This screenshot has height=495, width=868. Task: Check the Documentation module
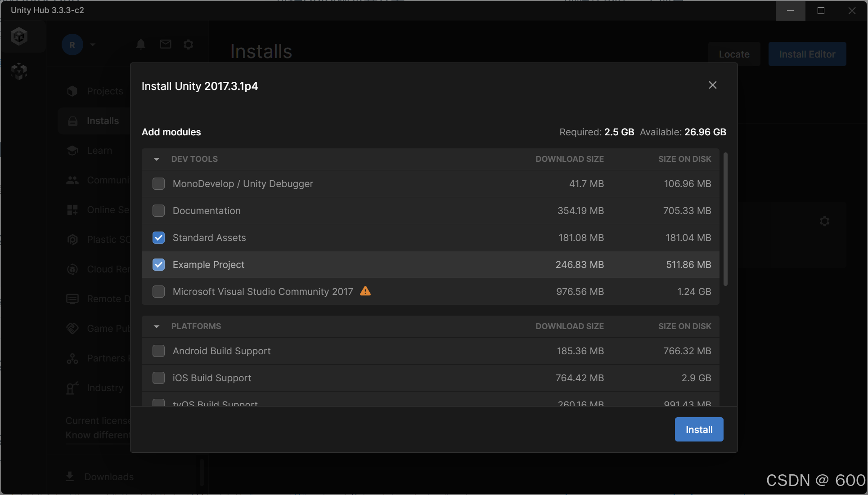click(x=158, y=210)
